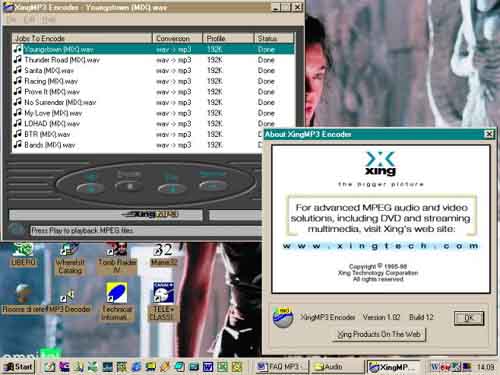Viewport: 500px width, 375px height.
Task: Open the Technical Internat. desktop icon
Action: click(116, 302)
